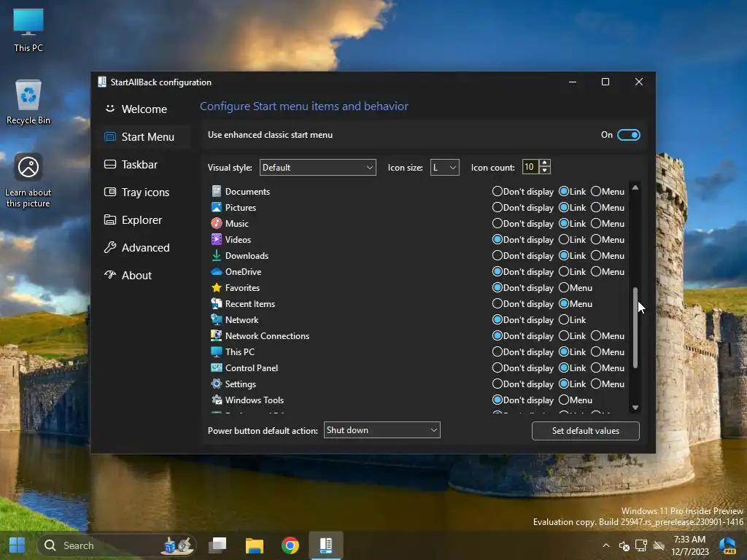Open the Icon size dropdown
Screen dimensions: 747x560
click(x=444, y=167)
